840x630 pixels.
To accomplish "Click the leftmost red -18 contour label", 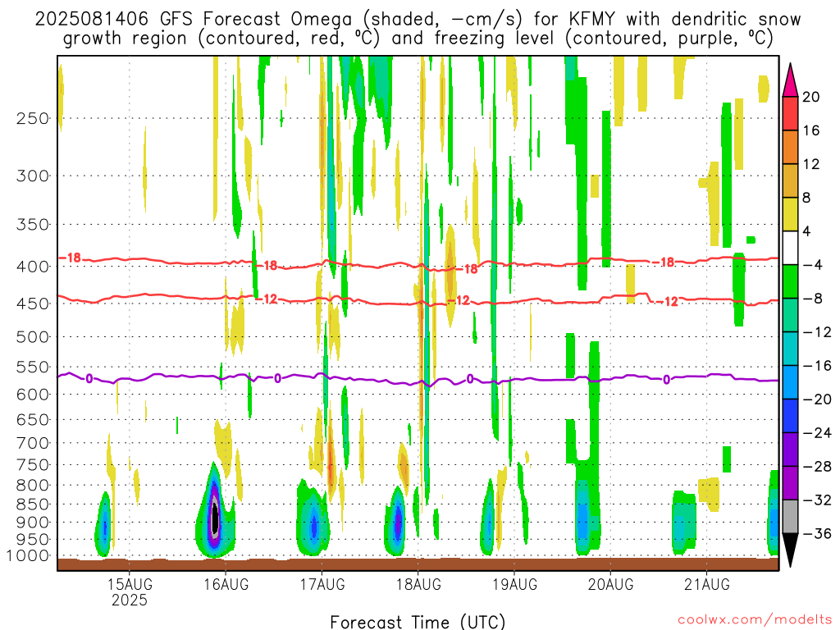I will pos(71,258).
